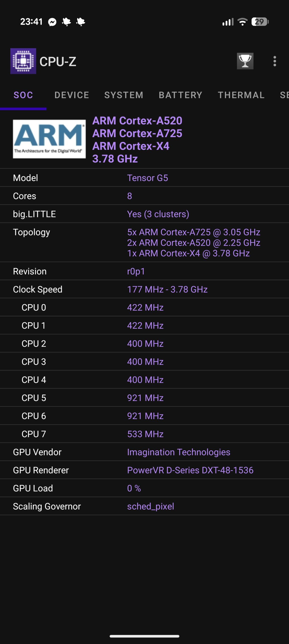Tap the Wi-Fi icon in the status bar

coord(242,22)
